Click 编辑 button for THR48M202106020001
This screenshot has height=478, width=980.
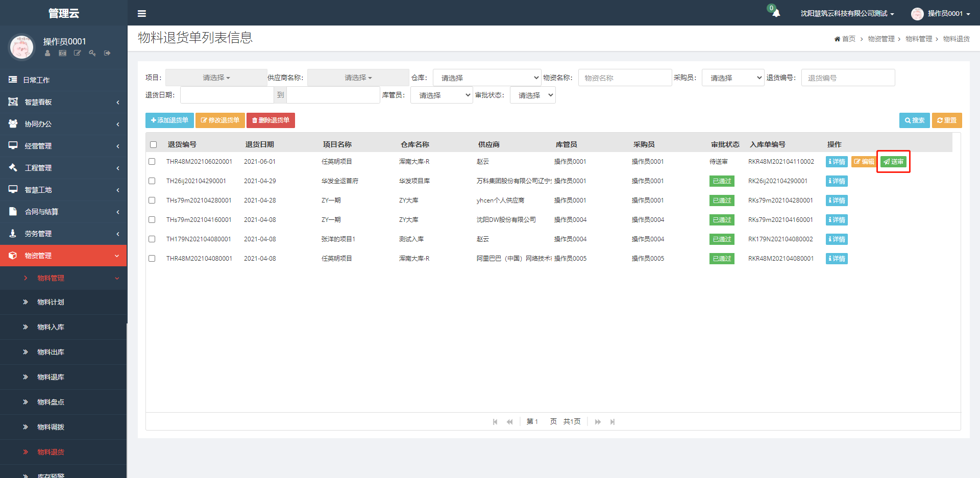[864, 162]
